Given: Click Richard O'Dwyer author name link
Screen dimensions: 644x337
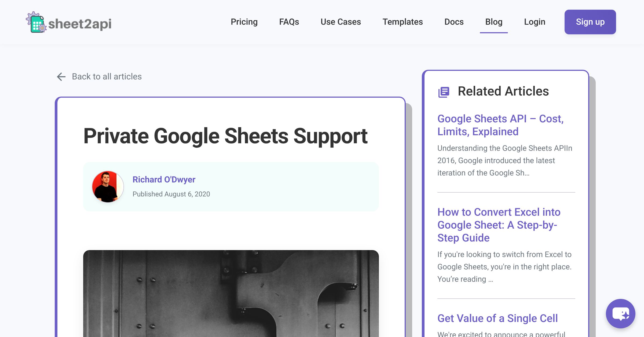Looking at the screenshot, I should (x=164, y=180).
